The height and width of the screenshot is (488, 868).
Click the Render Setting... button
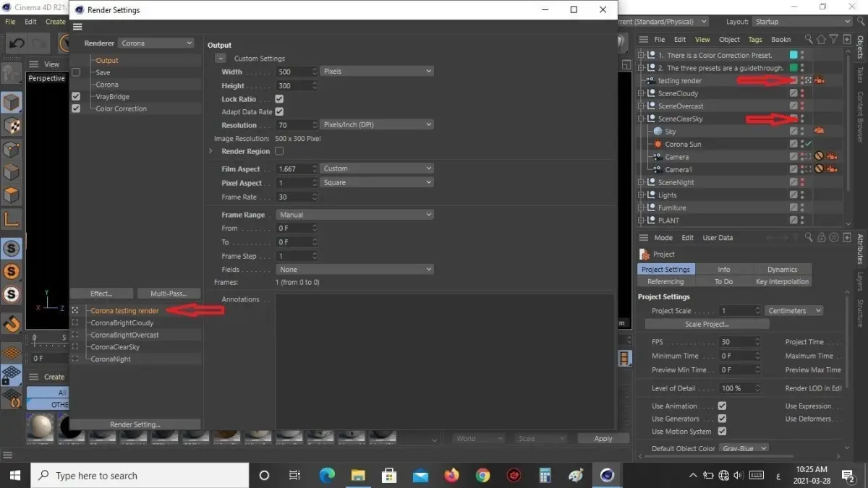[x=135, y=424]
